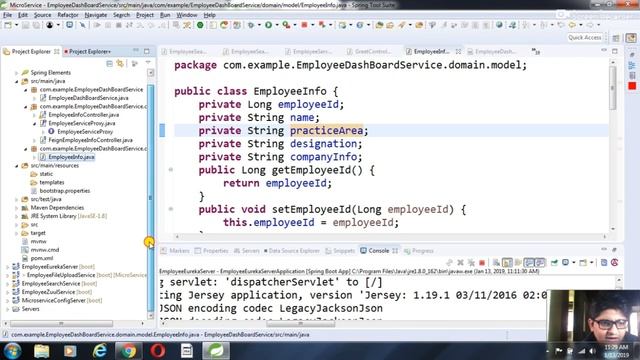Select the second Project Explorer tab
Image resolution: width=640 pixels, height=360 pixels.
click(88, 51)
